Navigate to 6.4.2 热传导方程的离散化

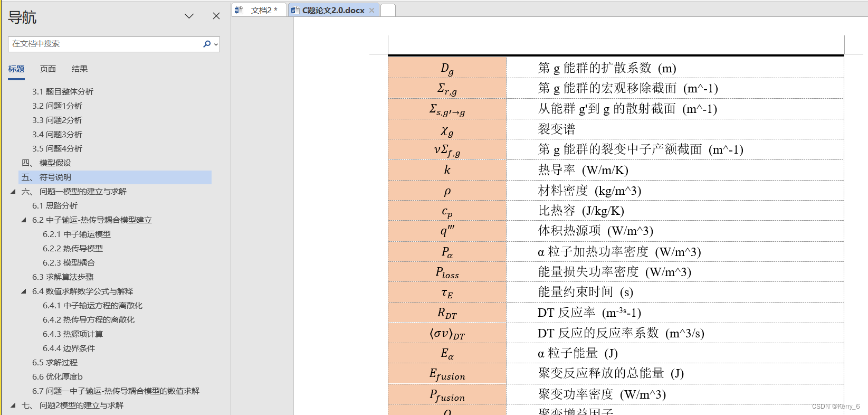(89, 320)
